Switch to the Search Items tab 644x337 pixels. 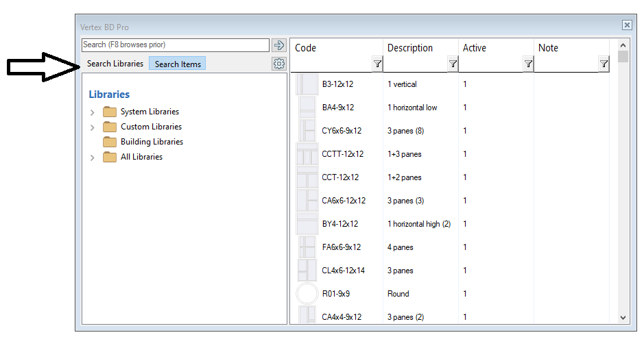tap(178, 64)
